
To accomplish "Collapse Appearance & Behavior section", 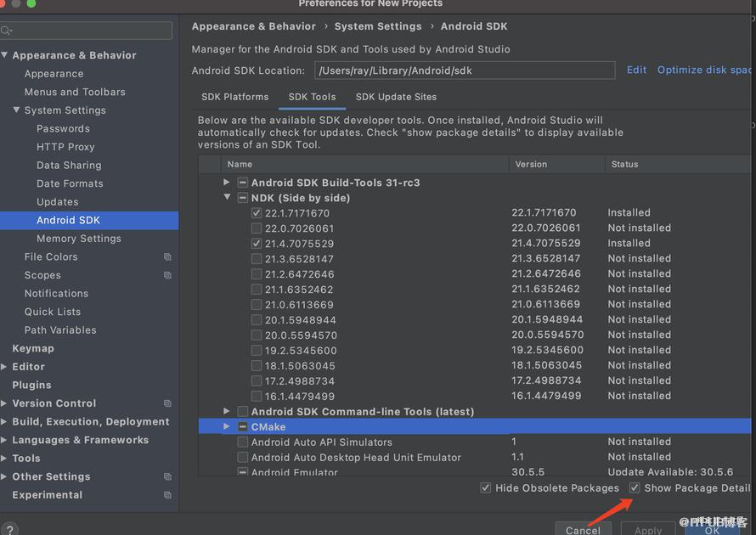I will tap(4, 55).
